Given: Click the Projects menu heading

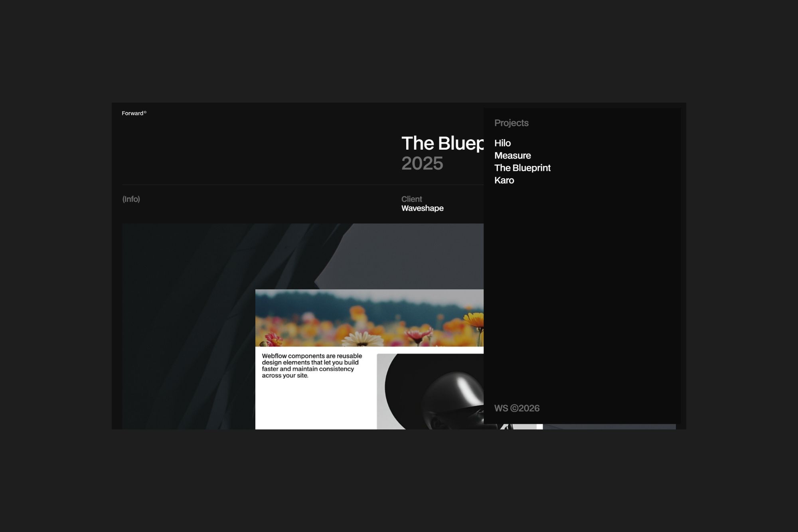Looking at the screenshot, I should [x=511, y=123].
